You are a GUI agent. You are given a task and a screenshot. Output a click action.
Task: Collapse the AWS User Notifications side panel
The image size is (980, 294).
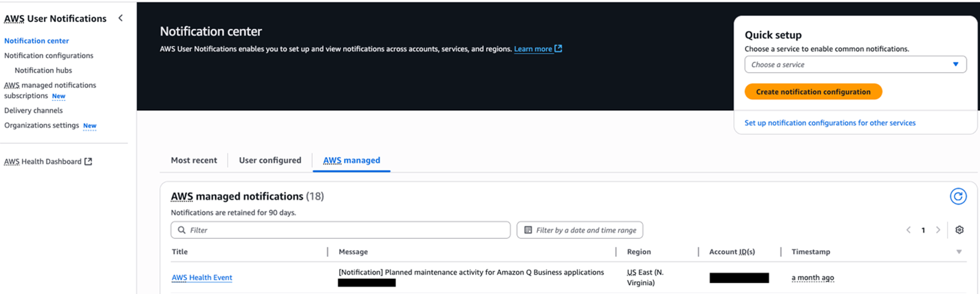tap(120, 18)
